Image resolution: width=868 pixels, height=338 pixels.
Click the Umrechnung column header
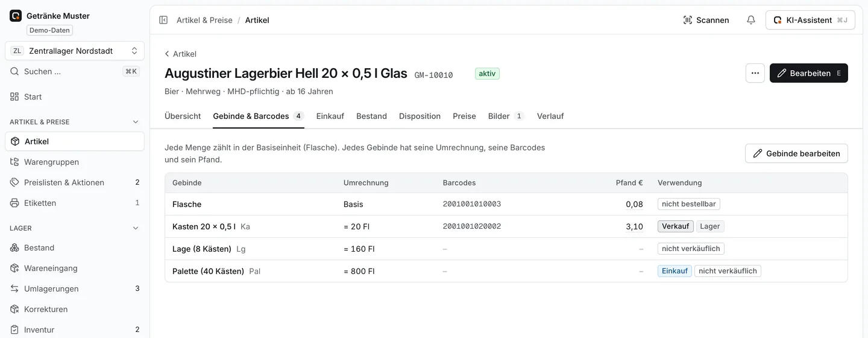coord(366,182)
